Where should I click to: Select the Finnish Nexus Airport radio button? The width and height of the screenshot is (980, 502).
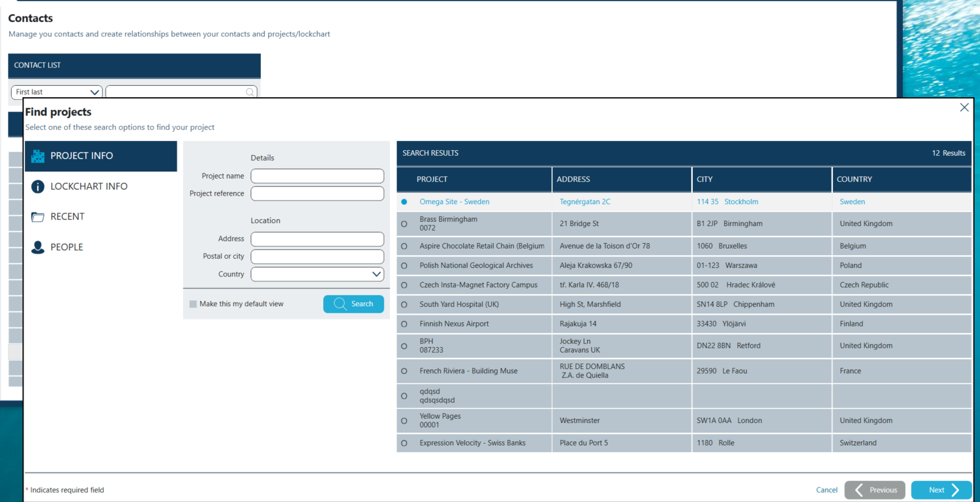click(x=404, y=324)
